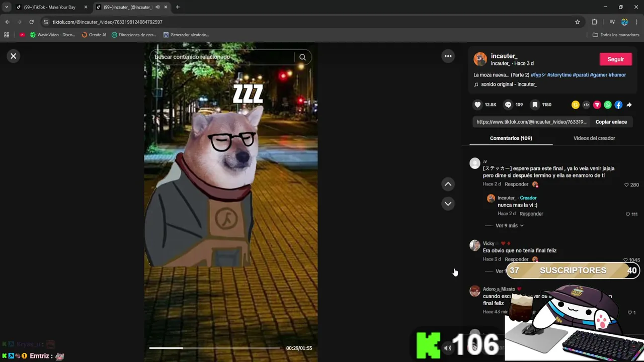The height and width of the screenshot is (362, 644).
Task: Open the three-dot more options menu
Action: coord(448,56)
